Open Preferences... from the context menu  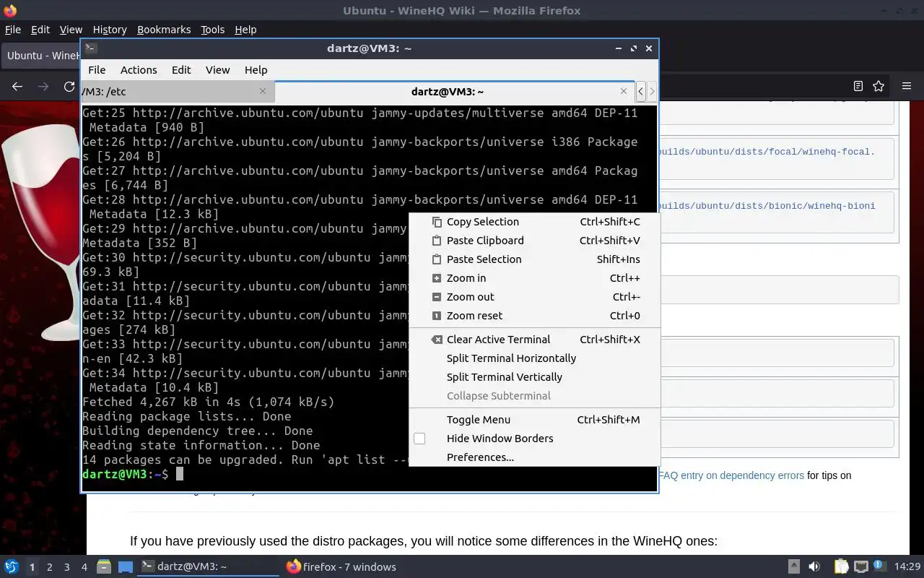coord(534,457)
